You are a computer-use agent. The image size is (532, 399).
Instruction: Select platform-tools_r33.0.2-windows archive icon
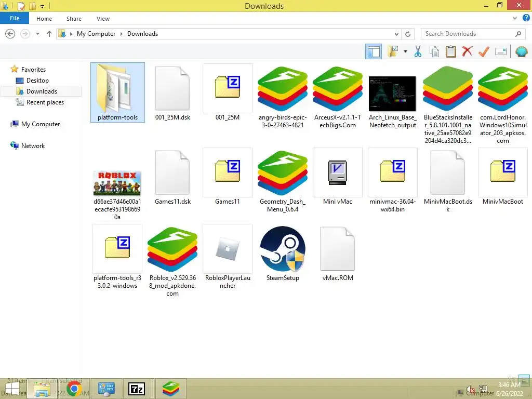(x=117, y=247)
